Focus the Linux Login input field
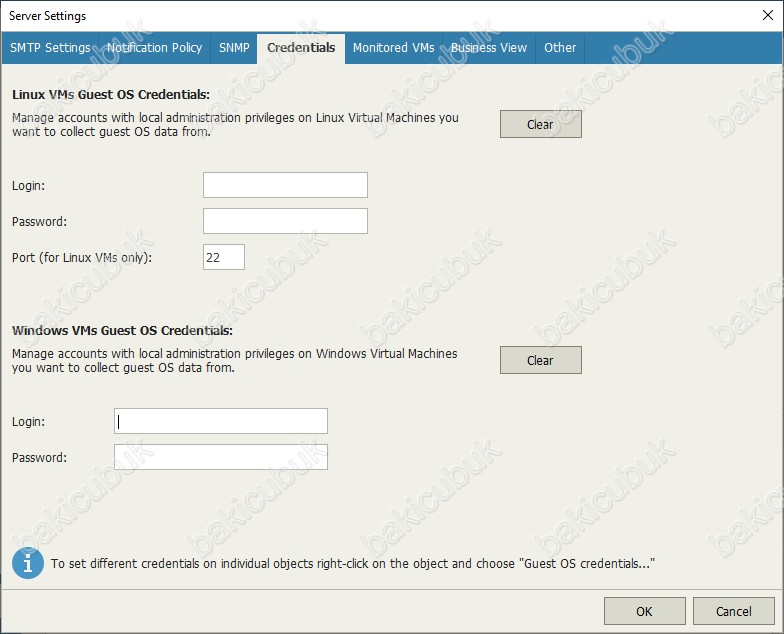The width and height of the screenshot is (784, 634). (285, 185)
